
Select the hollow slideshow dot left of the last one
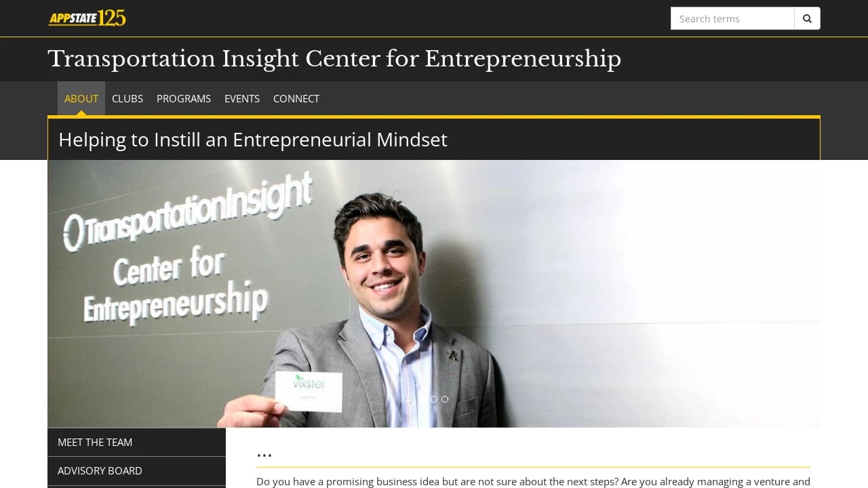click(434, 399)
